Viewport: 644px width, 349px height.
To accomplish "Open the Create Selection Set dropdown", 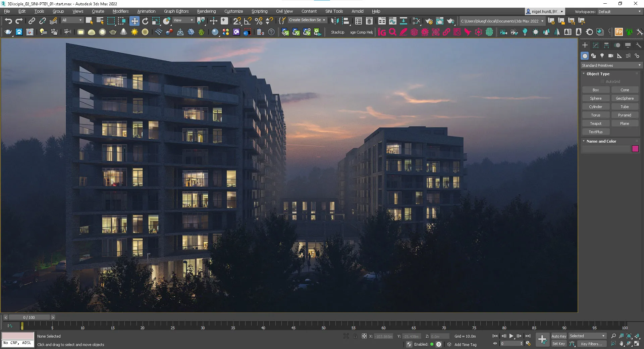I will (307, 20).
